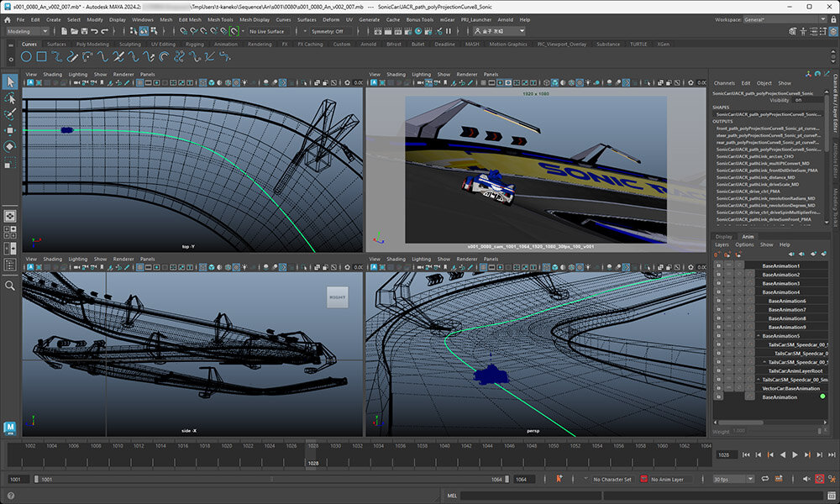The width and height of the screenshot is (840, 504).
Task: Click the playback end frame field 1064
Action: (524, 480)
